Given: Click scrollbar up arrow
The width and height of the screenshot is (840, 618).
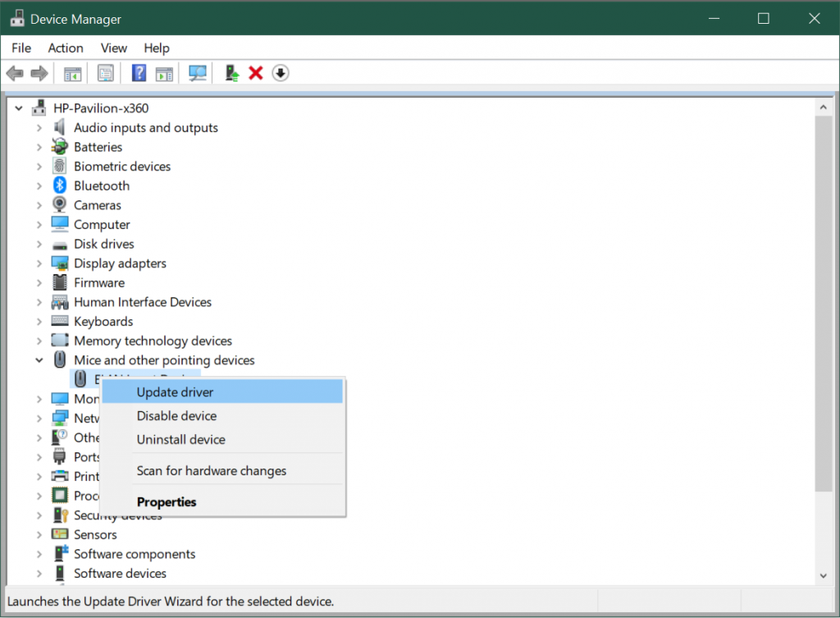Looking at the screenshot, I should (823, 108).
